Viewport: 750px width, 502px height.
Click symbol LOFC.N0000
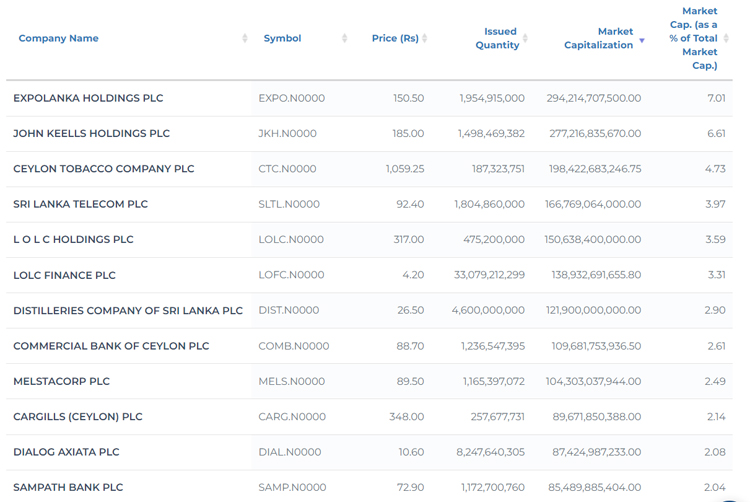(x=291, y=275)
